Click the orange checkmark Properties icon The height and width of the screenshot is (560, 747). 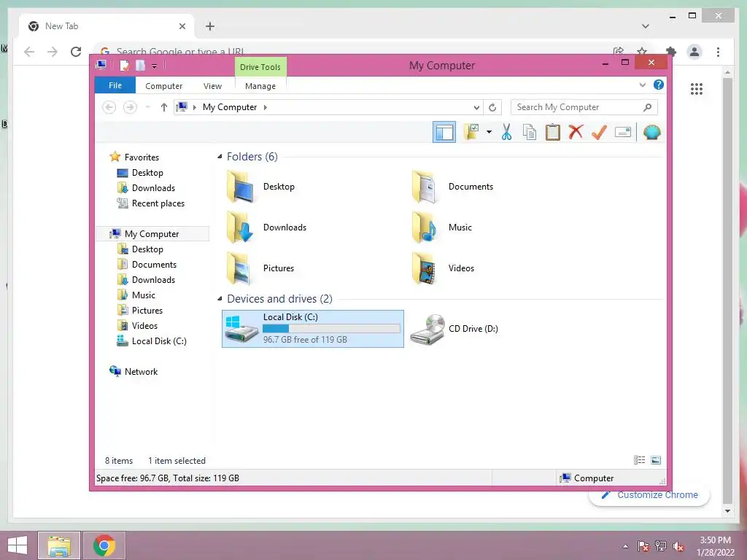click(599, 132)
